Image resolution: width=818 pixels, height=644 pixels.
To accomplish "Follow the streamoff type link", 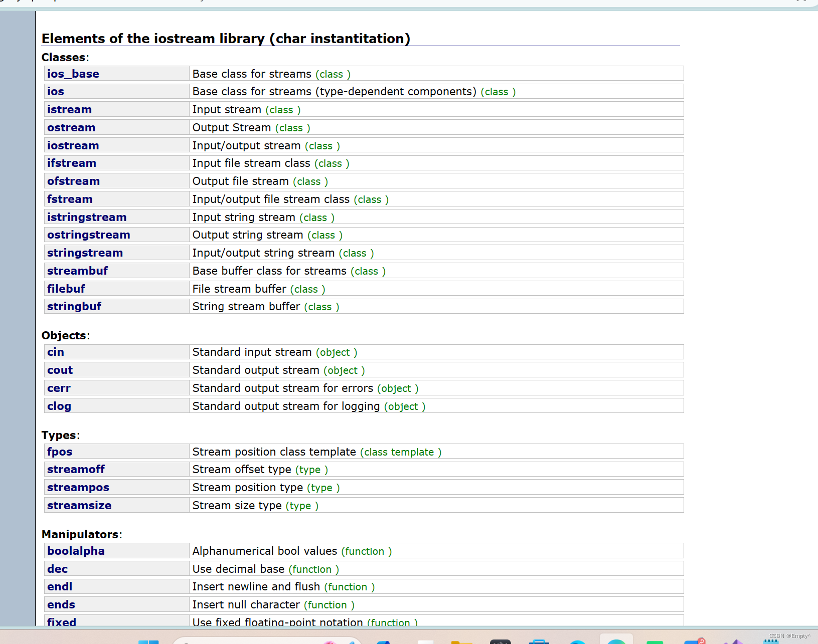I will (x=76, y=469).
